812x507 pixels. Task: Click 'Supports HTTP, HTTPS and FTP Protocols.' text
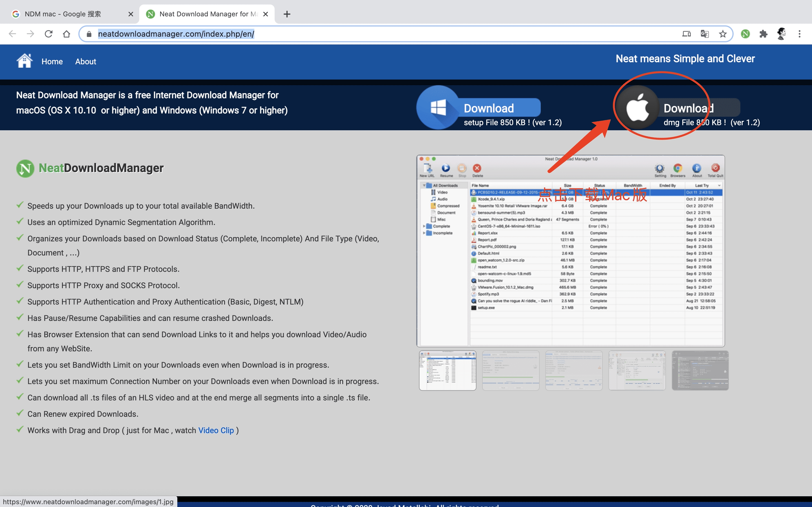pos(103,269)
